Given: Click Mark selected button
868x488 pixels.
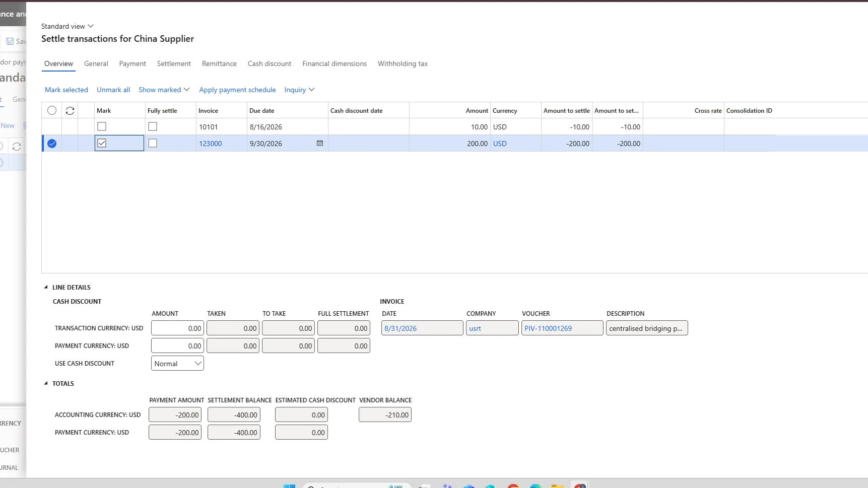Looking at the screenshot, I should coord(66,90).
